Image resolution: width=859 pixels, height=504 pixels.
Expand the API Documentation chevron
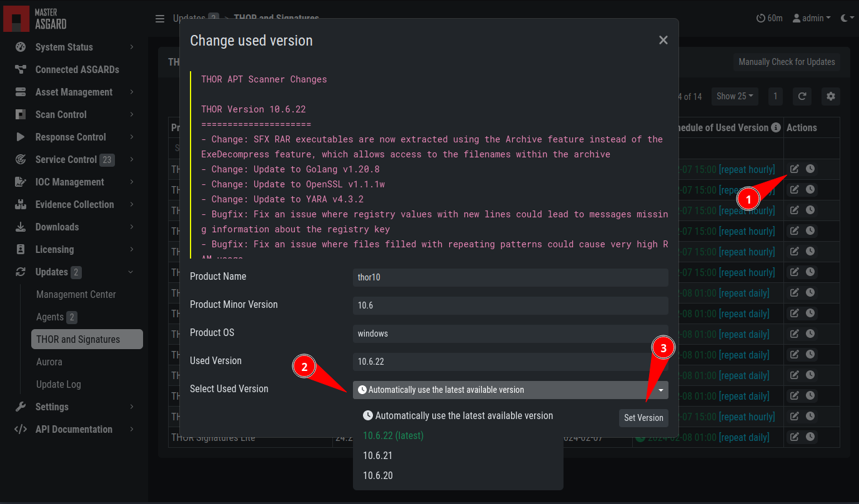tap(132, 429)
